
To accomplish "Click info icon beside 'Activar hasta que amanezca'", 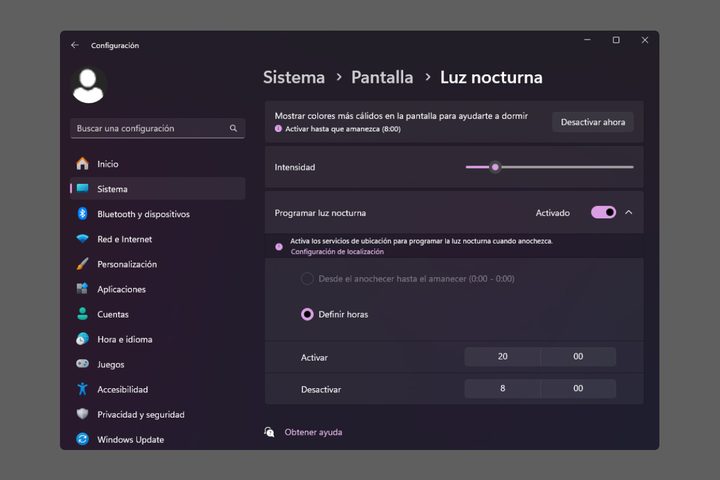I will tap(278, 129).
